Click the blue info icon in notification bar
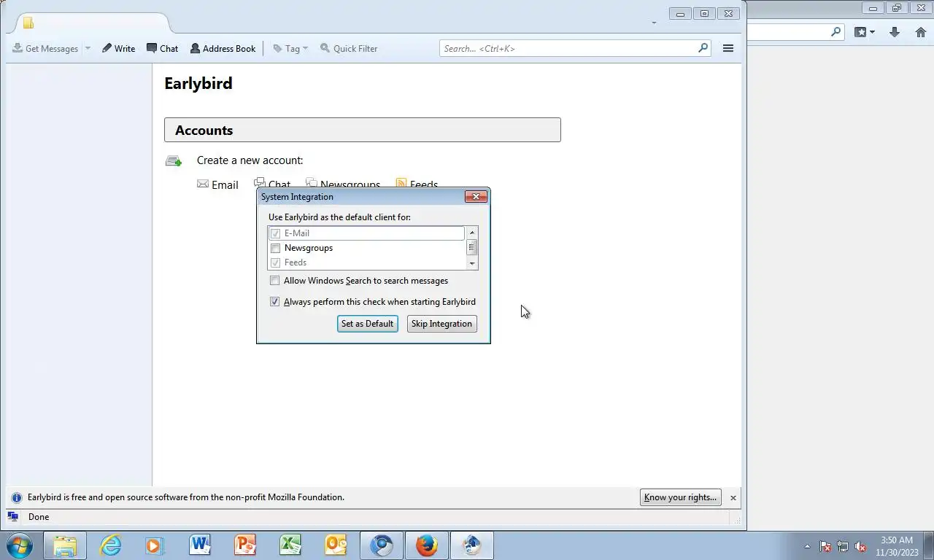Image resolution: width=934 pixels, height=560 pixels. (x=17, y=498)
